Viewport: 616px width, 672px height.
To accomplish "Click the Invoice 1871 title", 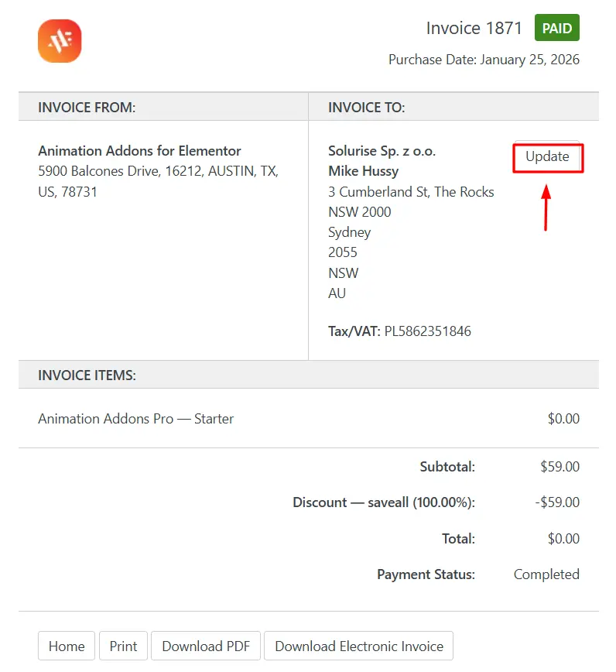I will (475, 29).
